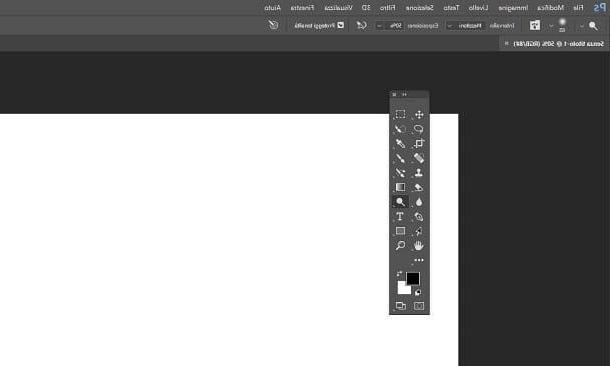The height and width of the screenshot is (366, 610).
Task: Select the Eraser tool
Action: pos(419,187)
